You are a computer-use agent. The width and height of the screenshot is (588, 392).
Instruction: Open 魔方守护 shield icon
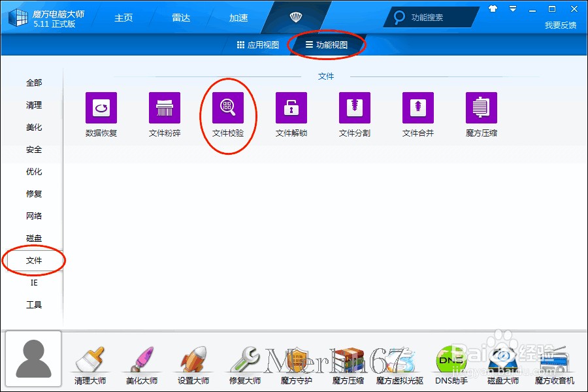tap(296, 365)
